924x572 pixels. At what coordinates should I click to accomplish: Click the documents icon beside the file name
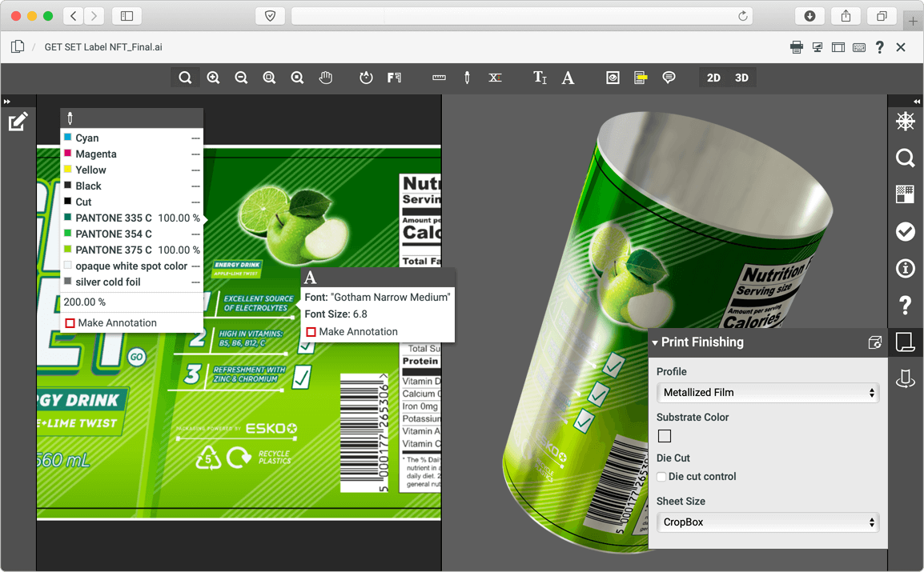pos(18,46)
